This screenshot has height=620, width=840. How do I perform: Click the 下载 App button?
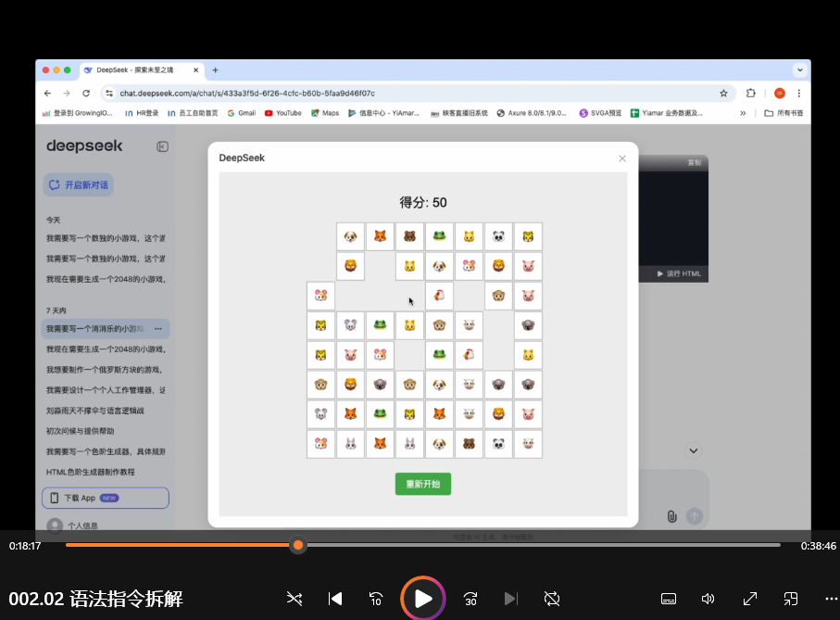click(106, 498)
